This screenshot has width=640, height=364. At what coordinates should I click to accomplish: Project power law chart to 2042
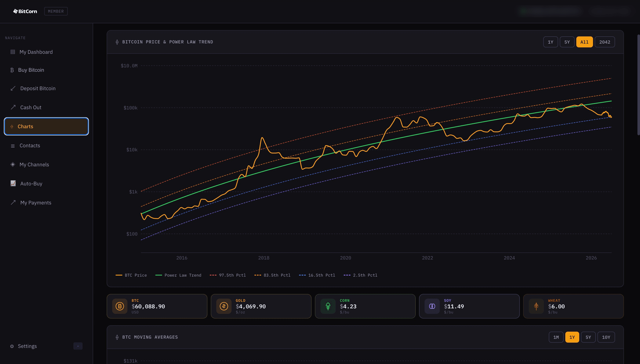click(605, 42)
